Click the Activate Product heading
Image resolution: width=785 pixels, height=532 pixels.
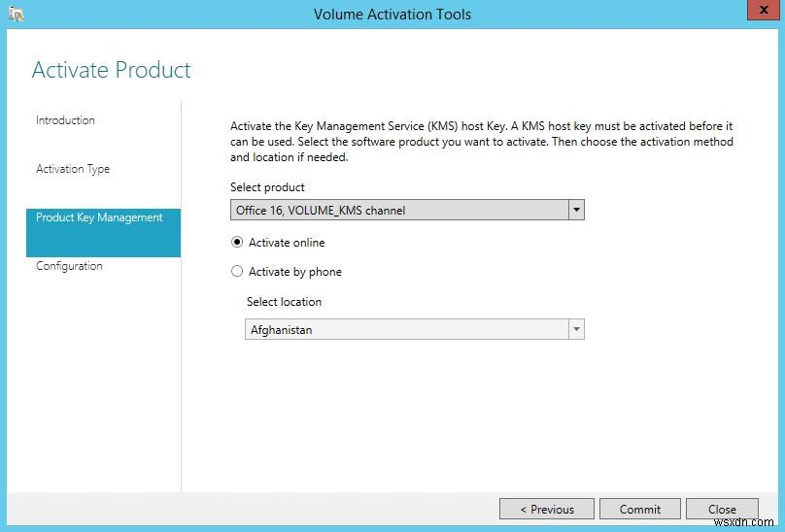click(112, 70)
